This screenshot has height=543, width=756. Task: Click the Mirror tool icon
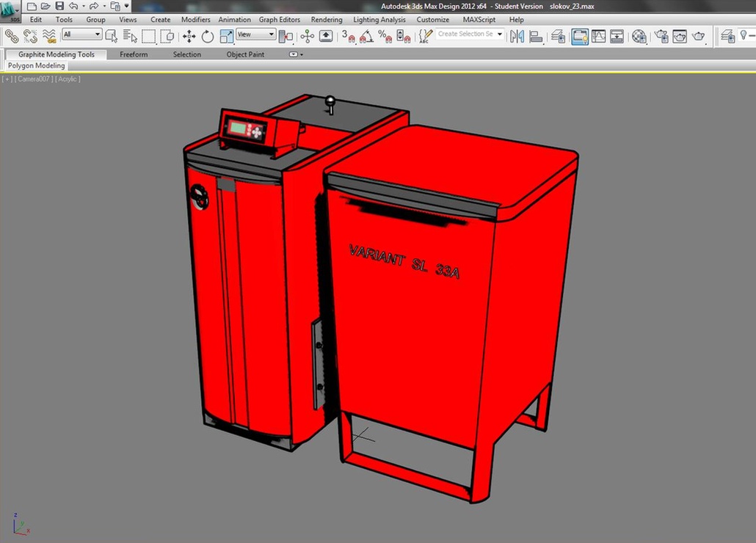517,36
